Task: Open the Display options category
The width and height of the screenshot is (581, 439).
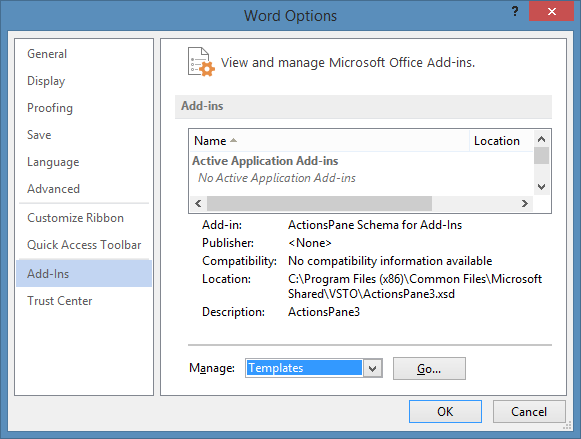Action: (x=84, y=81)
